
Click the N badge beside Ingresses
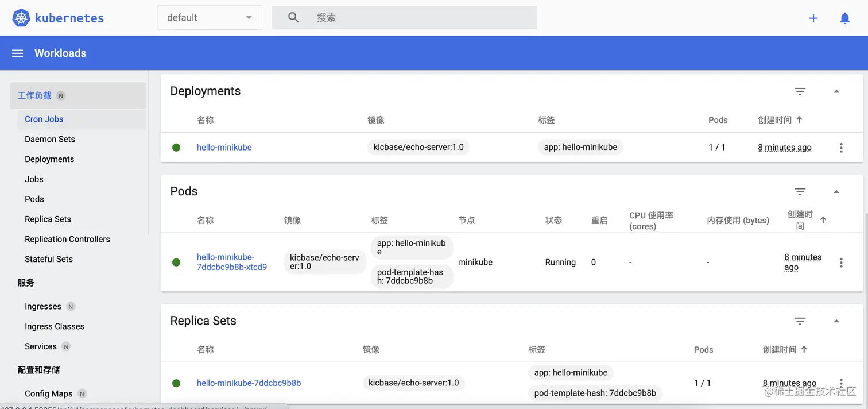(71, 307)
